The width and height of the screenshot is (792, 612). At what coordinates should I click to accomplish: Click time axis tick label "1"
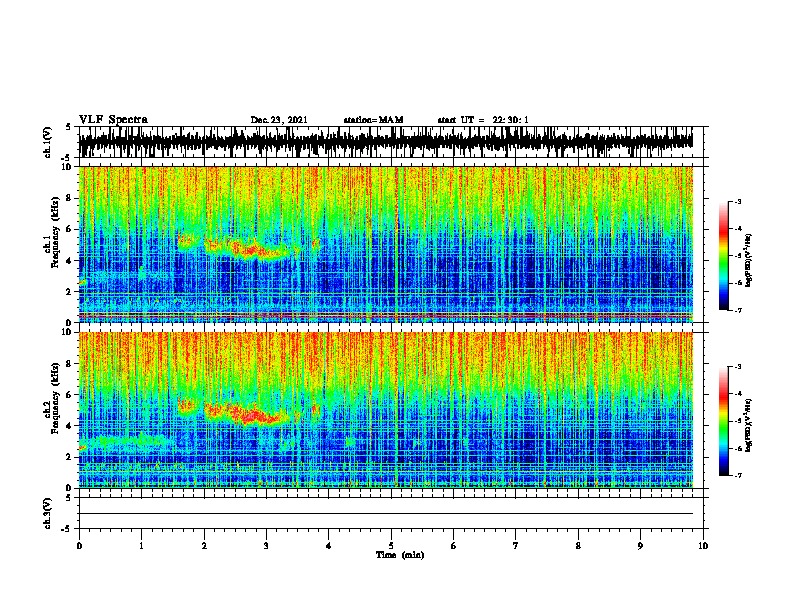pos(141,546)
